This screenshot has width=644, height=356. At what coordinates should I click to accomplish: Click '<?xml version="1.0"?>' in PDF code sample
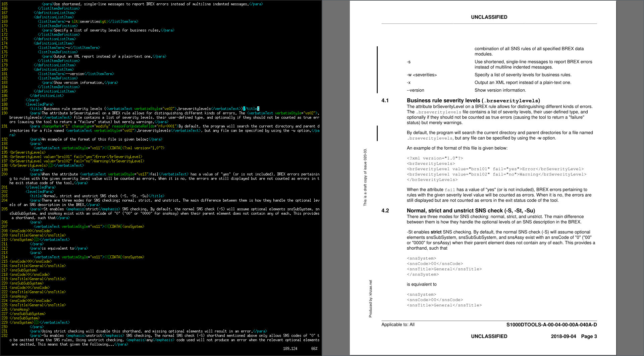tap(435, 158)
